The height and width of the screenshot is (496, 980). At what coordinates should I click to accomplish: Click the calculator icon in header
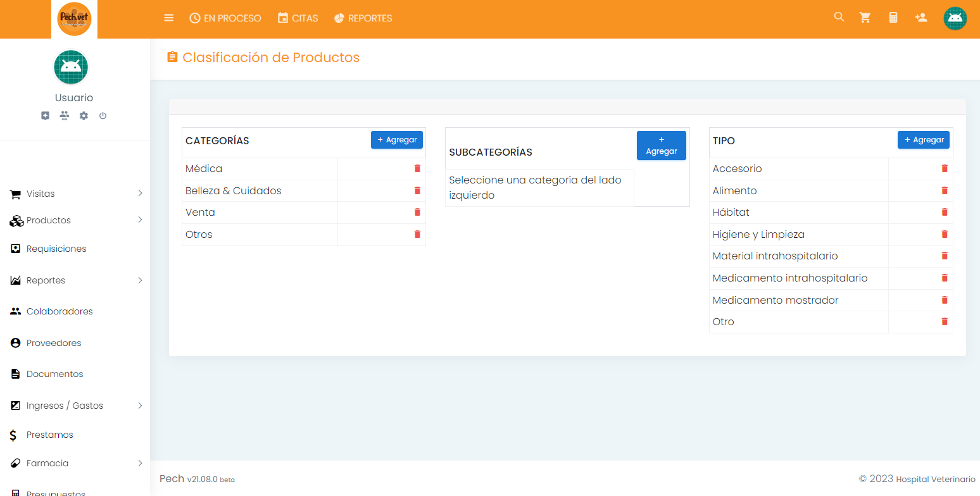pos(893,18)
